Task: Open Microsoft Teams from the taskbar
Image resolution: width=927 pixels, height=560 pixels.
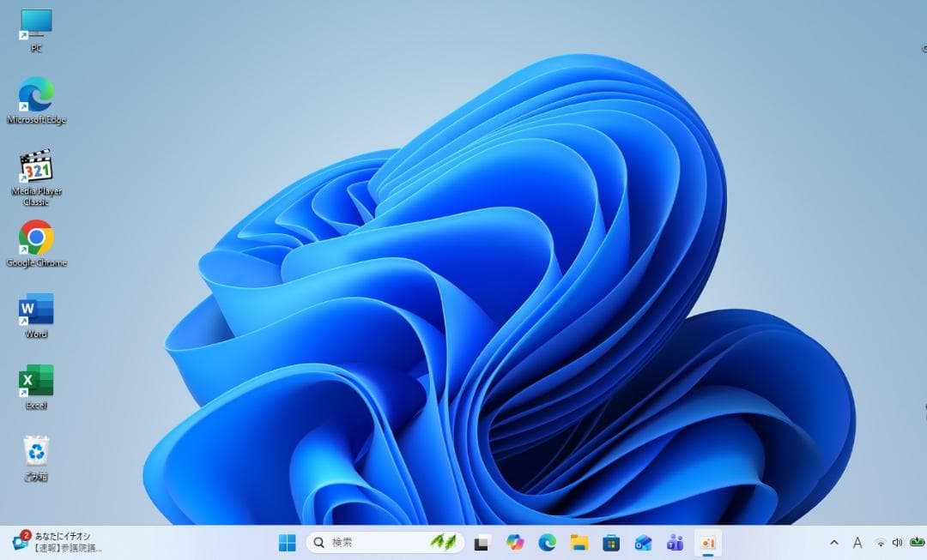Action: [x=675, y=543]
